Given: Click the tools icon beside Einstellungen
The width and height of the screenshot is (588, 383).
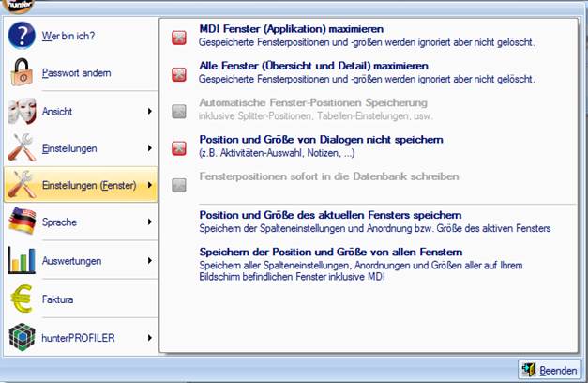Looking at the screenshot, I should pyautogui.click(x=21, y=148).
